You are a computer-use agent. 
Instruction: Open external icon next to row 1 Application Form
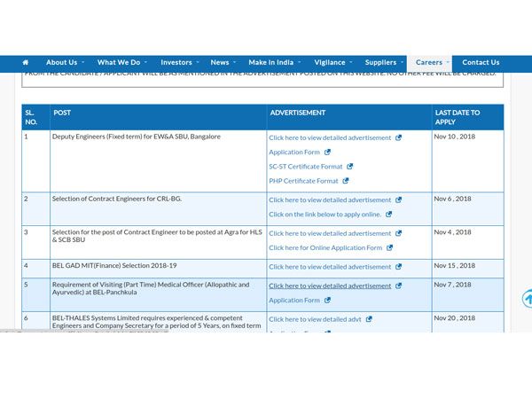(x=327, y=152)
